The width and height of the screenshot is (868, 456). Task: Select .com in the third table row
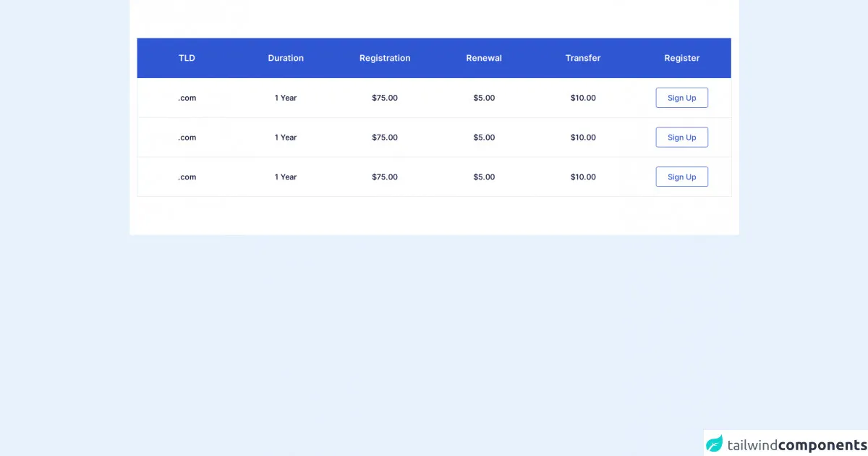pos(187,177)
